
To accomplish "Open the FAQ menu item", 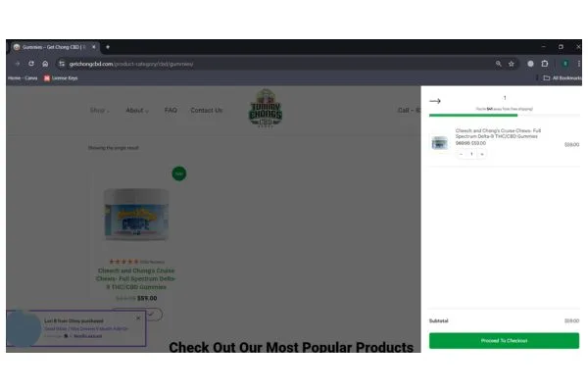I will [171, 111].
